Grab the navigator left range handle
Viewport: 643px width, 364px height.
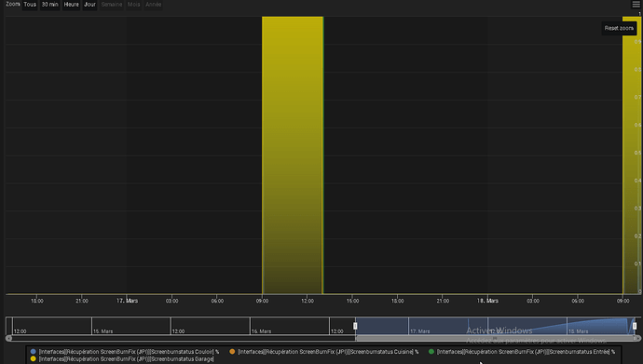(x=355, y=326)
